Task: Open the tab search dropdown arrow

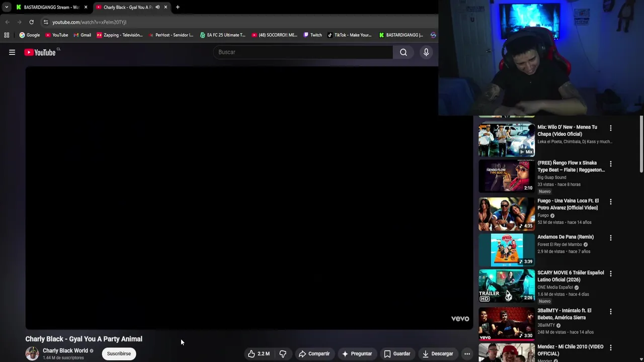Action: point(6,7)
